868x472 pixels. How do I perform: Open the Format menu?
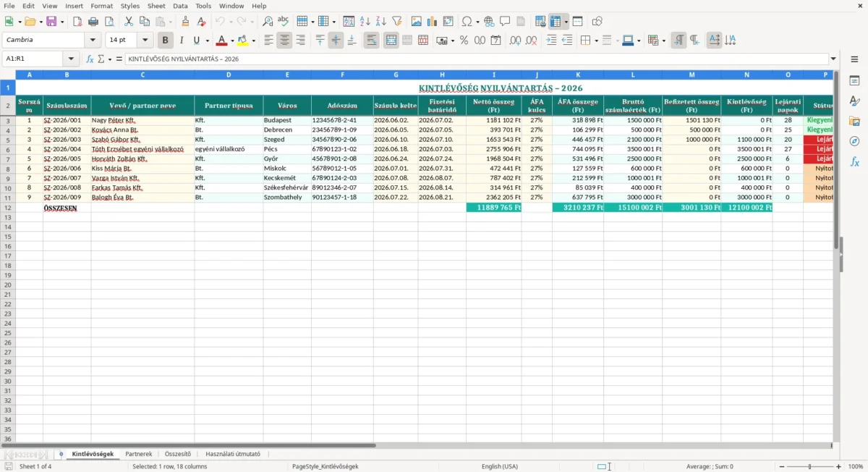(x=101, y=6)
